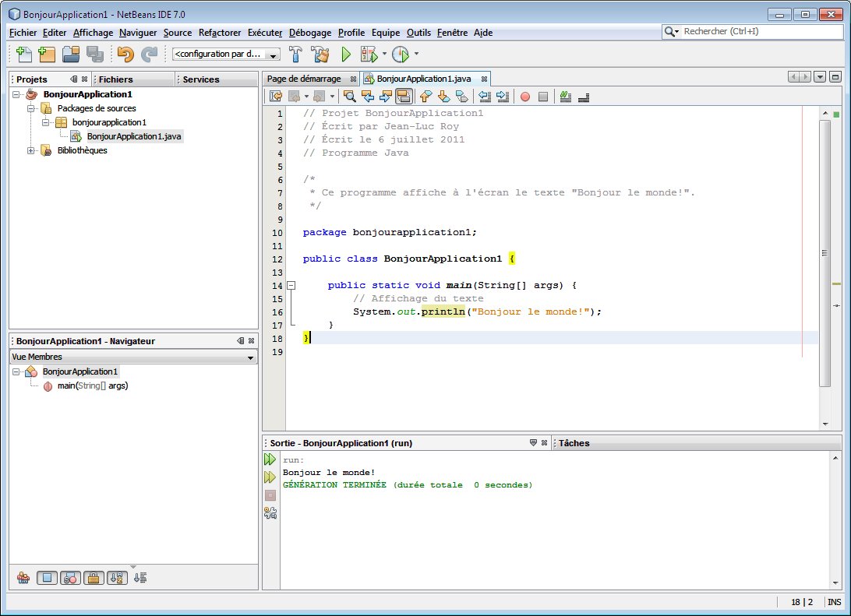Switch to Page de démarrage tab
Viewport: 851px width, 616px height.
pyautogui.click(x=304, y=79)
